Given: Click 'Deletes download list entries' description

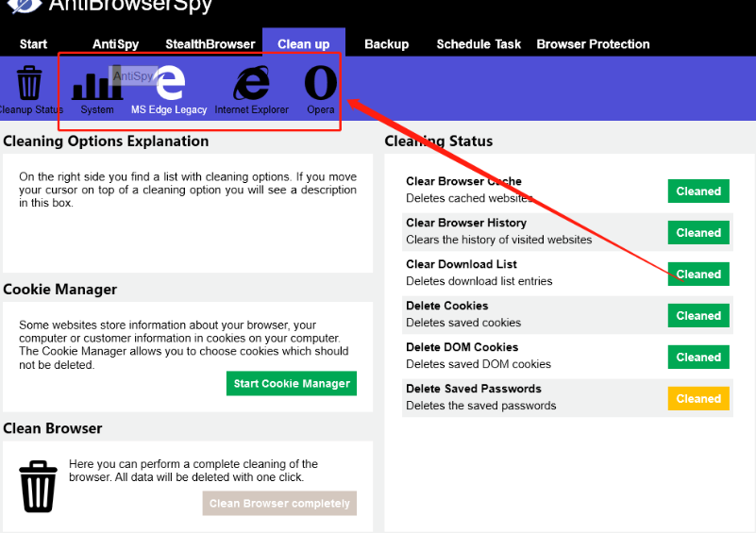Looking at the screenshot, I should pyautogui.click(x=479, y=281).
